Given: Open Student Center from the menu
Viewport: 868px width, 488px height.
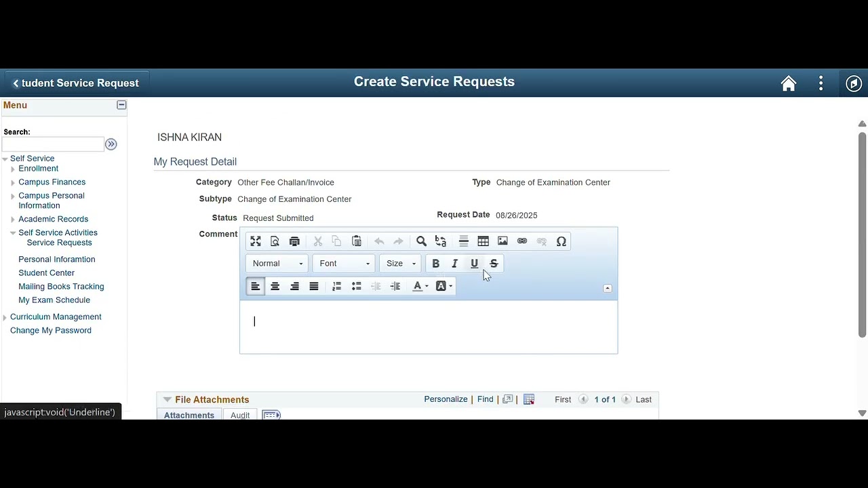Looking at the screenshot, I should [x=47, y=273].
